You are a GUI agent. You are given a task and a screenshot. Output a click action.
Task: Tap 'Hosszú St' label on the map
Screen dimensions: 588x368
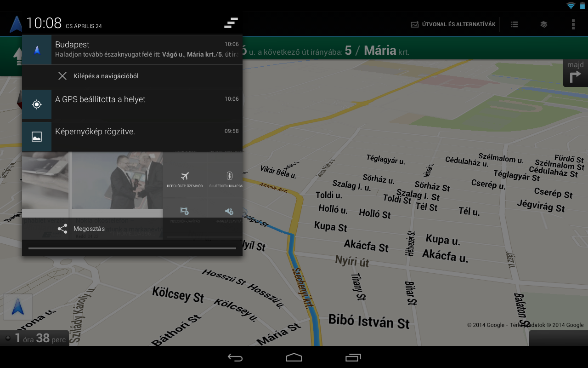tap(224, 277)
